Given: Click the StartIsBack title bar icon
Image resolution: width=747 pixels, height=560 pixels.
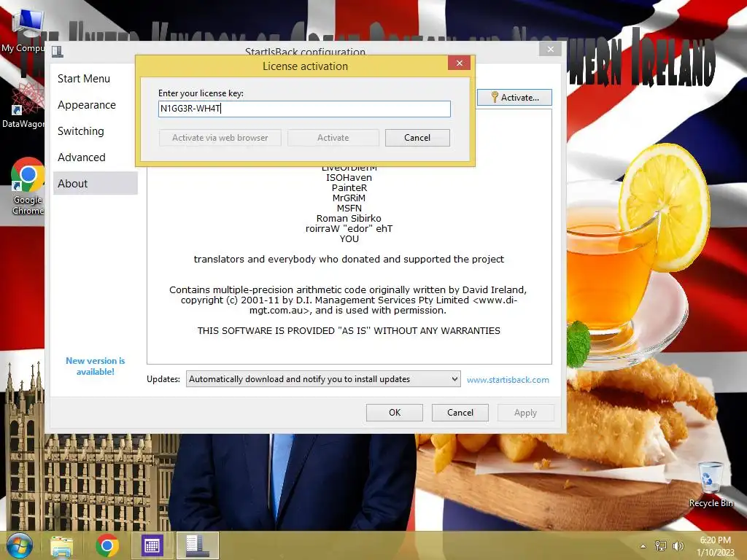Looking at the screenshot, I should [x=58, y=51].
